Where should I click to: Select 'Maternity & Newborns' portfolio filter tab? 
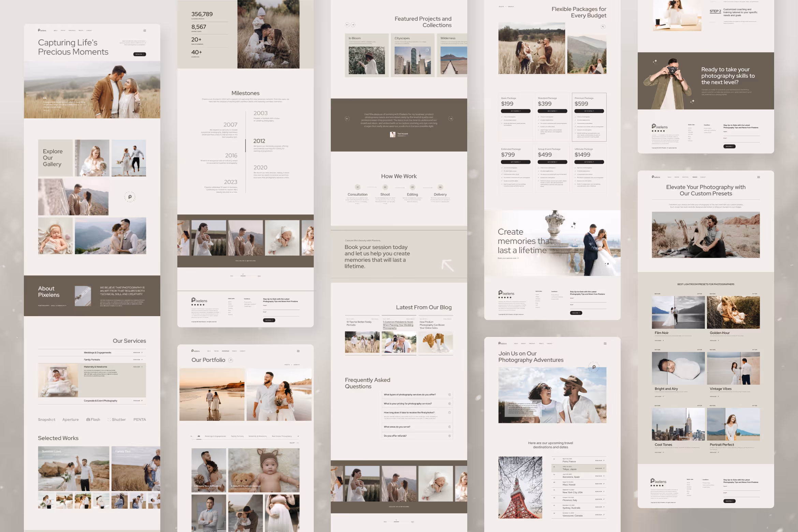pos(257,436)
